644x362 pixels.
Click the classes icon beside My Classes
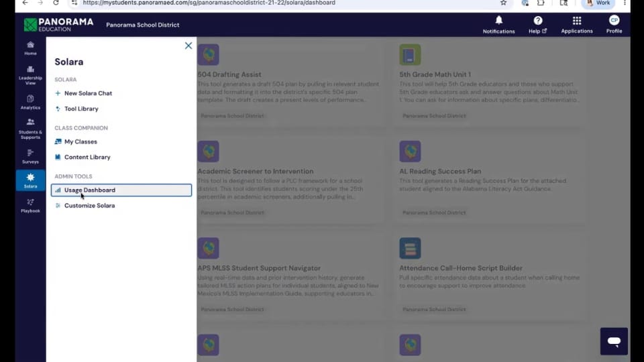tap(58, 141)
